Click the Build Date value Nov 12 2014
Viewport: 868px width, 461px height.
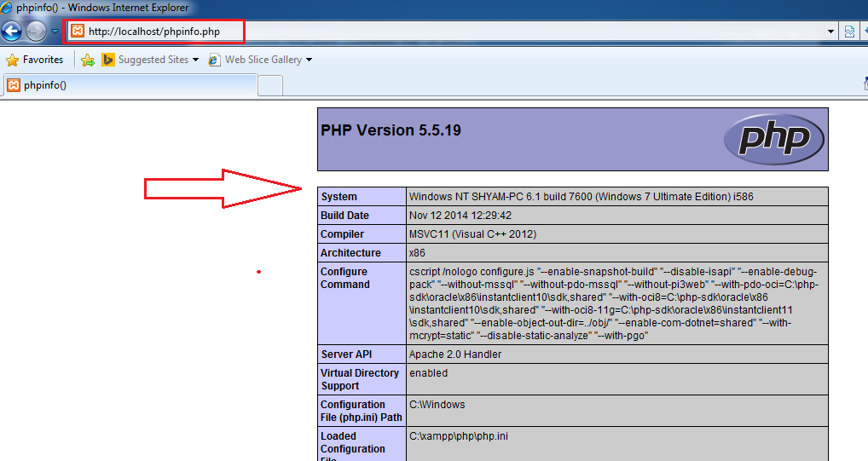click(x=460, y=216)
